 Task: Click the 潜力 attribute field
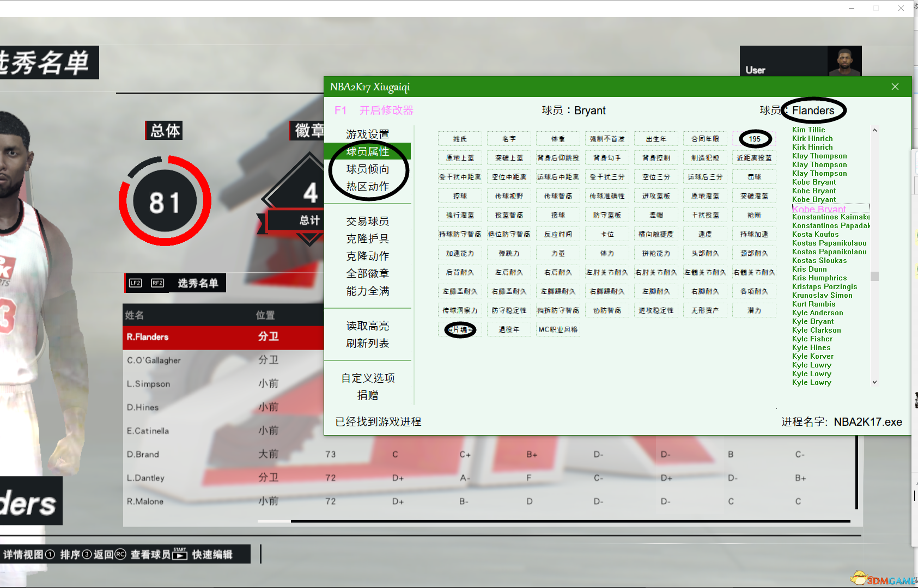click(754, 310)
